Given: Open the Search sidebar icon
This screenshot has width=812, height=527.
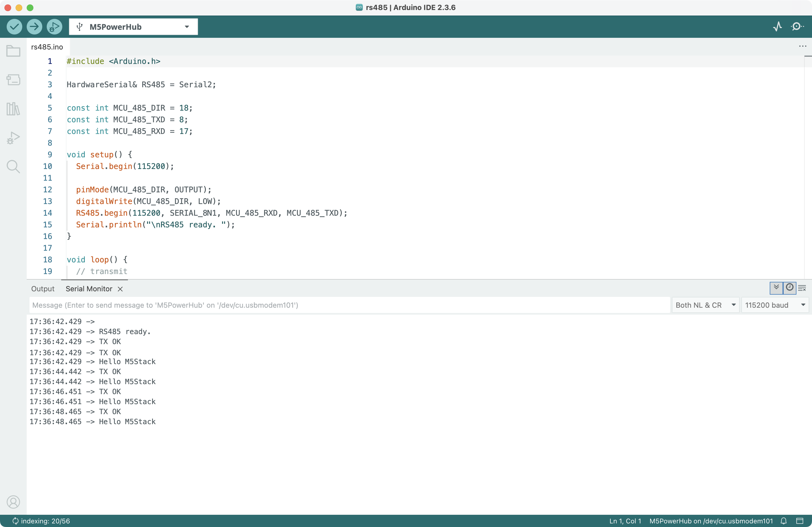Looking at the screenshot, I should 13,167.
